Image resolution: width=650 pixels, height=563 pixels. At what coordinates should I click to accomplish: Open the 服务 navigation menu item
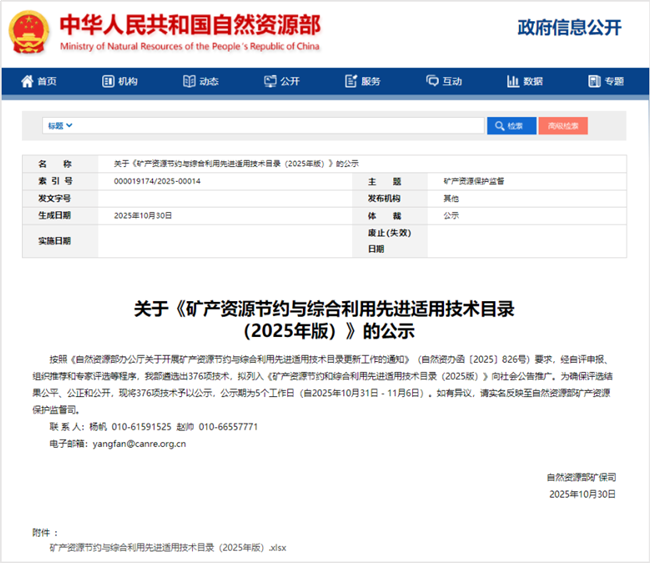click(370, 82)
